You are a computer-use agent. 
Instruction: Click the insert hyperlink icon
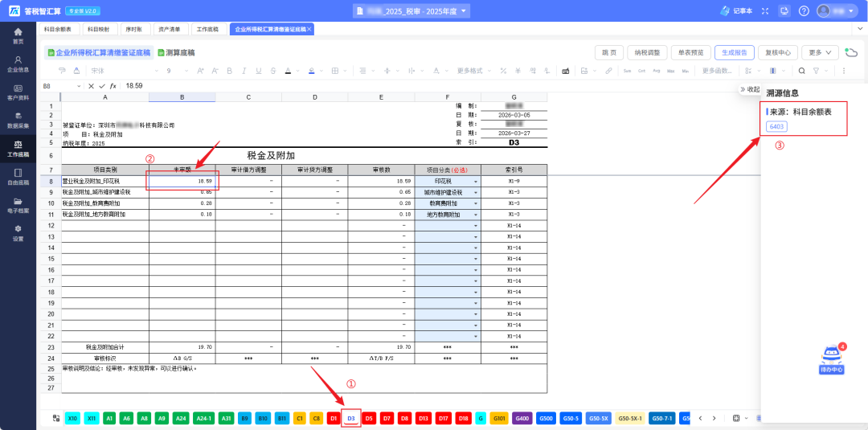[x=608, y=71]
